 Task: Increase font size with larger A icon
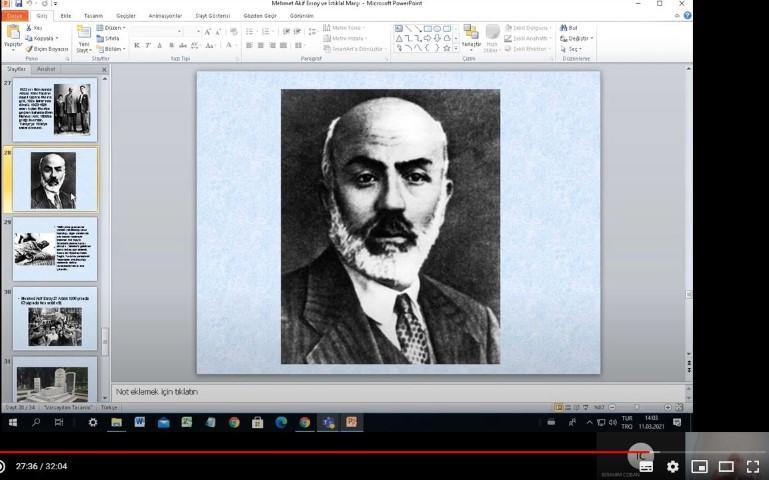point(207,32)
